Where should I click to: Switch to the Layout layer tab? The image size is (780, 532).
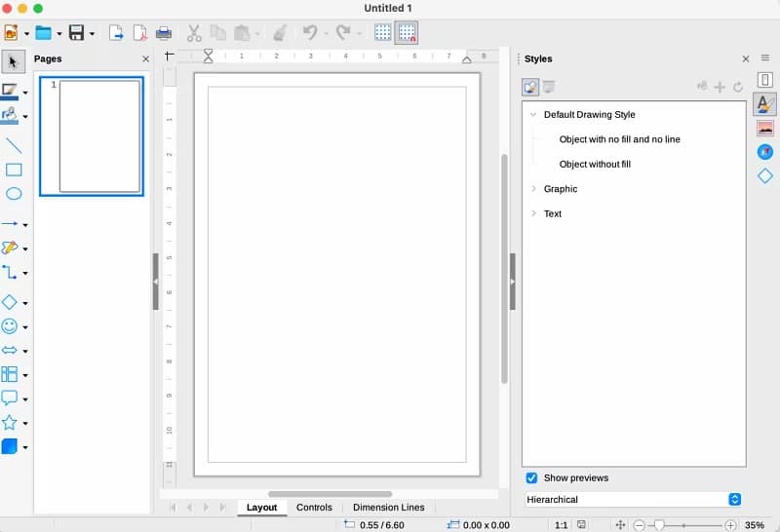coord(261,507)
